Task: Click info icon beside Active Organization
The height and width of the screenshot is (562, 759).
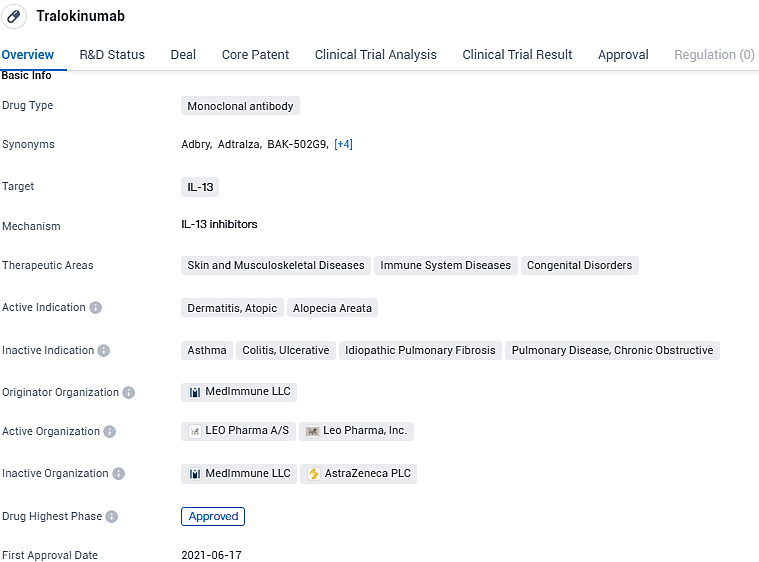Action: (110, 432)
